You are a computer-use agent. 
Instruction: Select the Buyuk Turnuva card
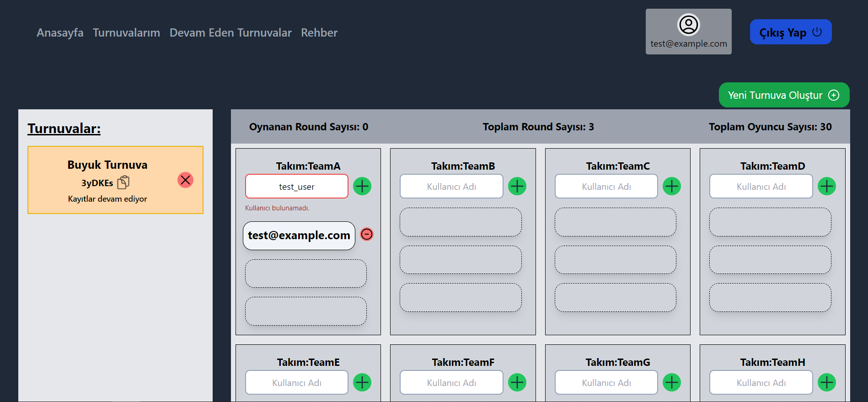pos(115,180)
